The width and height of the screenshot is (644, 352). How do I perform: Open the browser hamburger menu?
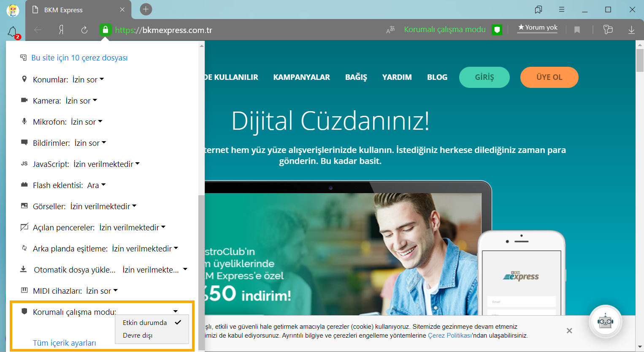click(x=562, y=9)
